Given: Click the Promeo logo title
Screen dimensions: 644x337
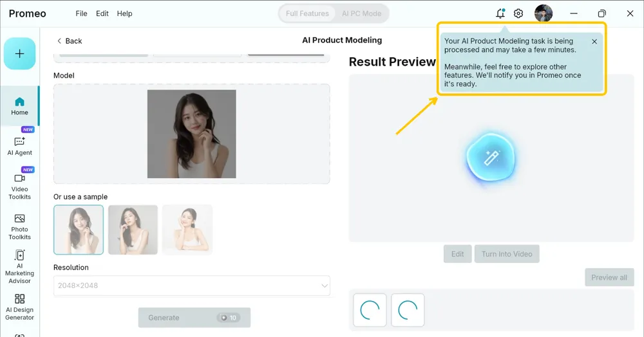Looking at the screenshot, I should pos(28,14).
